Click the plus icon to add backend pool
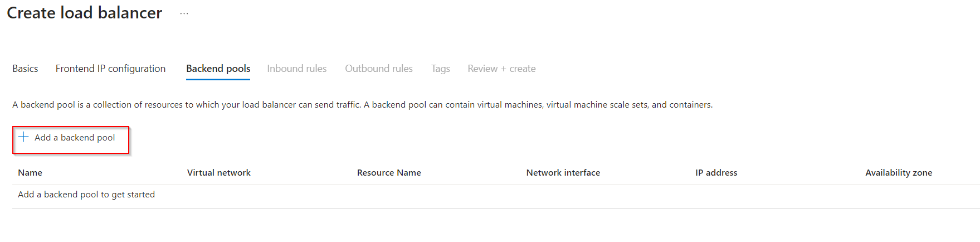This screenshot has width=980, height=242. click(x=23, y=137)
